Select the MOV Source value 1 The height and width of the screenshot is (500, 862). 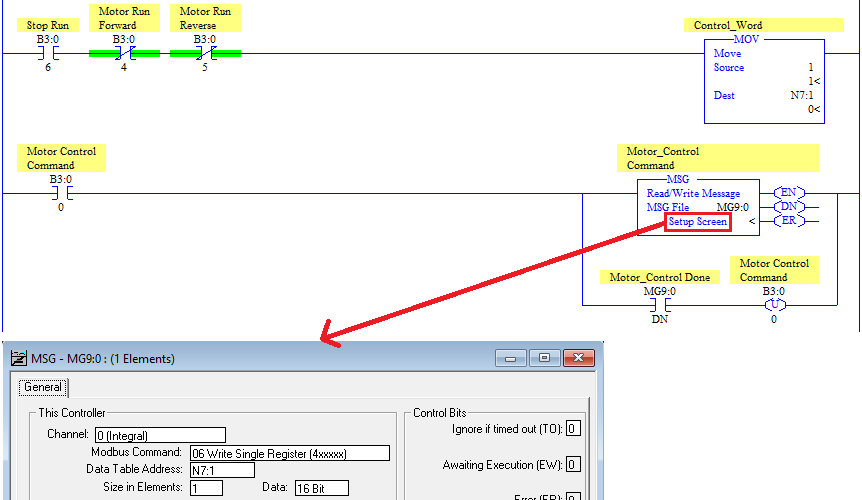[x=811, y=68]
